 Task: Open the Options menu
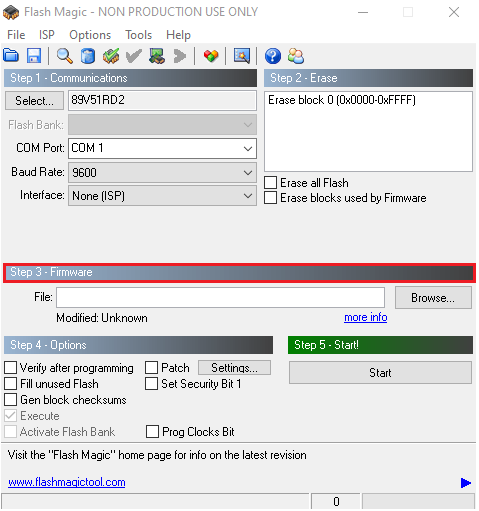pyautogui.click(x=90, y=35)
